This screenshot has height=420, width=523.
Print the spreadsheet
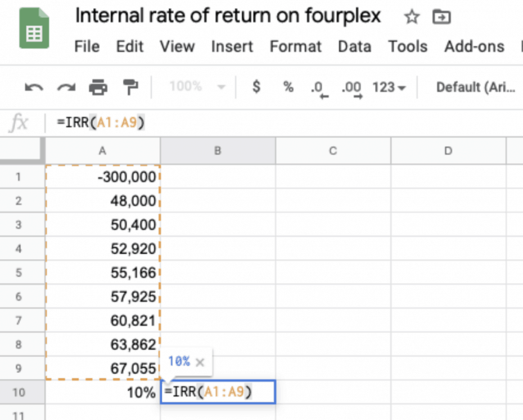(x=98, y=87)
